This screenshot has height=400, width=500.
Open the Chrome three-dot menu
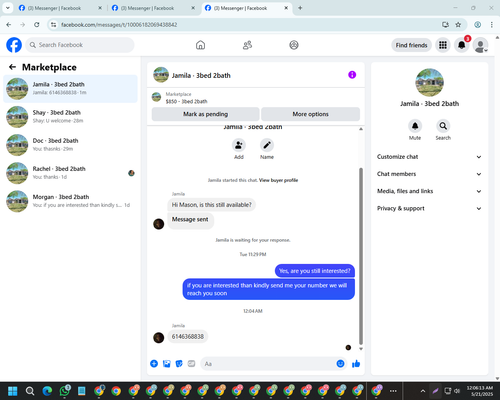click(492, 25)
